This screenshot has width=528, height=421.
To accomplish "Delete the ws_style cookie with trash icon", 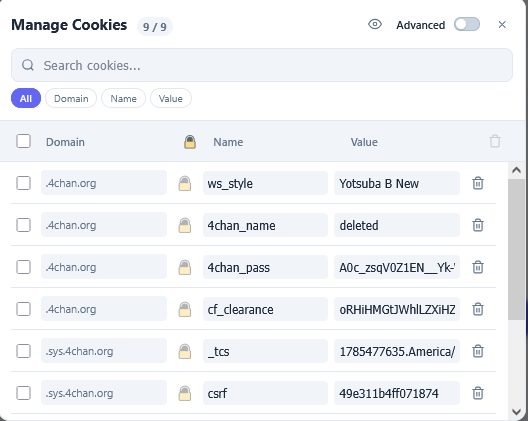I will [478, 183].
